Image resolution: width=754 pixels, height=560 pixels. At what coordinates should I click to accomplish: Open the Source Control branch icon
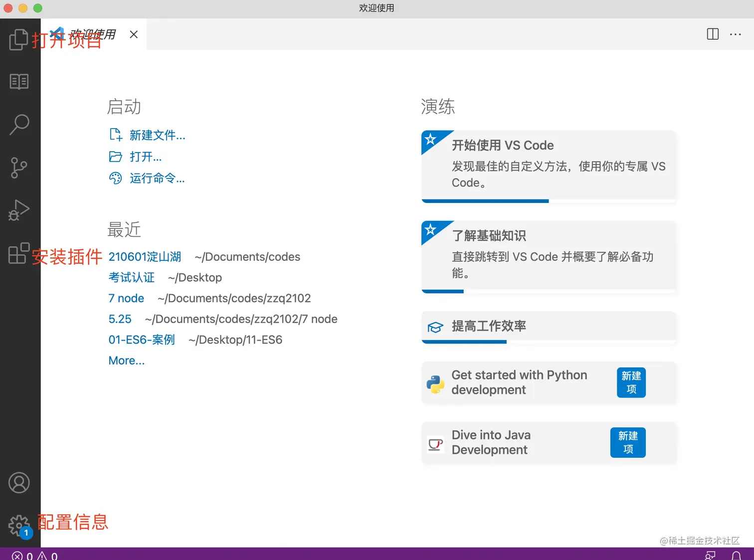pyautogui.click(x=19, y=168)
